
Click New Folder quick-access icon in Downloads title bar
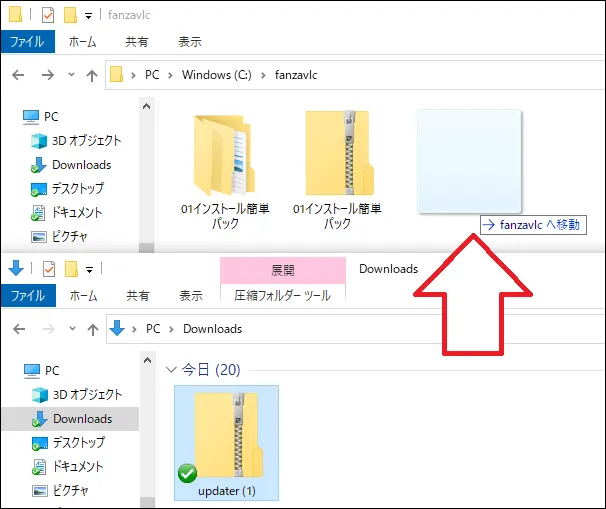pos(71,269)
